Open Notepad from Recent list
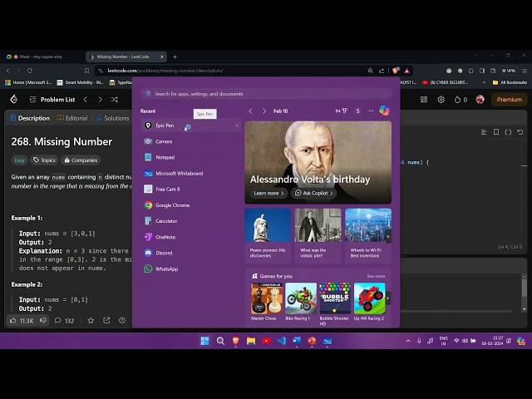Viewport: 532px width, 399px height. (191, 157)
